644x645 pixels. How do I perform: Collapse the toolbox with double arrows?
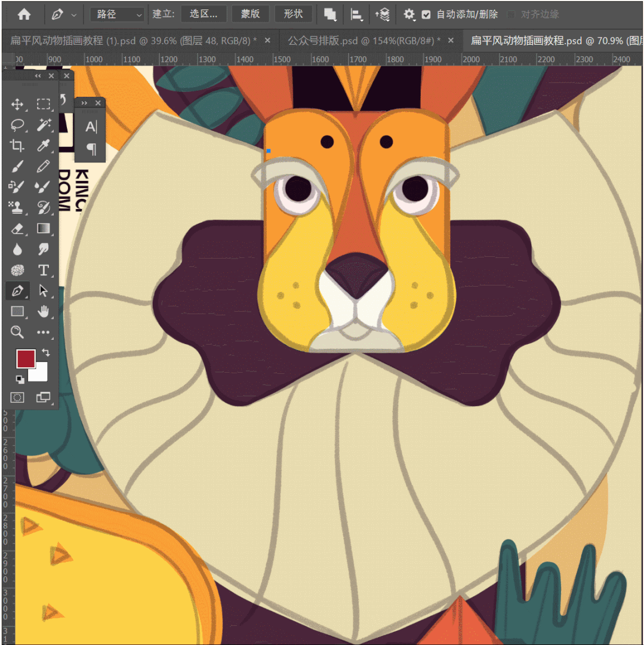(x=38, y=76)
